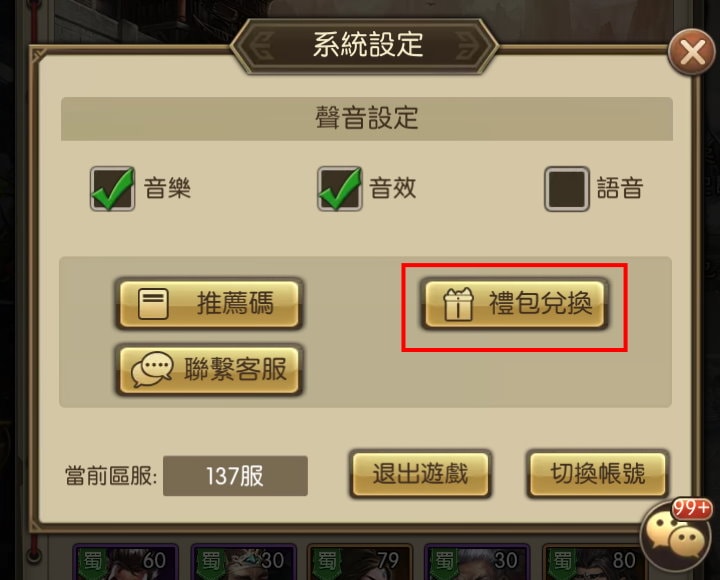Toggle the 音樂 music checkbox
This screenshot has height=580, width=720.
coord(112,188)
